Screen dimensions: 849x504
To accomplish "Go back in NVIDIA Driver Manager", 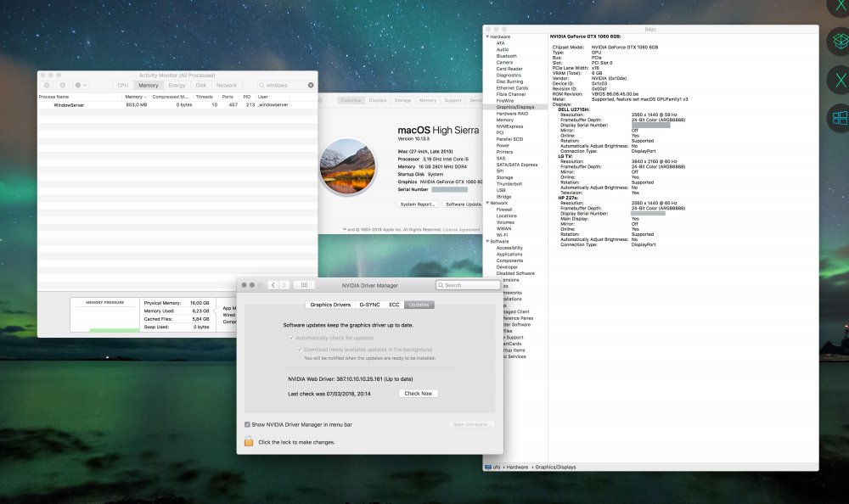I will [273, 285].
